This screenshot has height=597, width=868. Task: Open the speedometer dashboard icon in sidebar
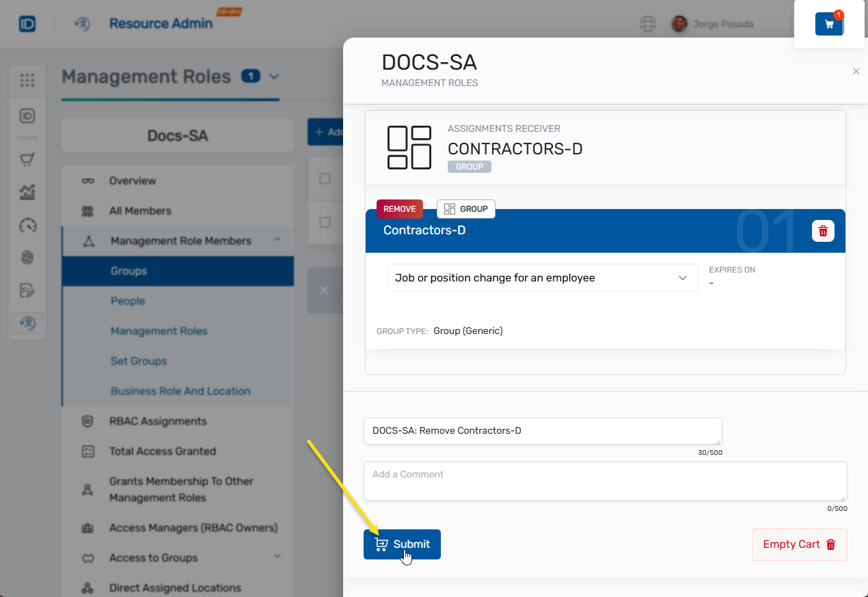[x=27, y=225]
